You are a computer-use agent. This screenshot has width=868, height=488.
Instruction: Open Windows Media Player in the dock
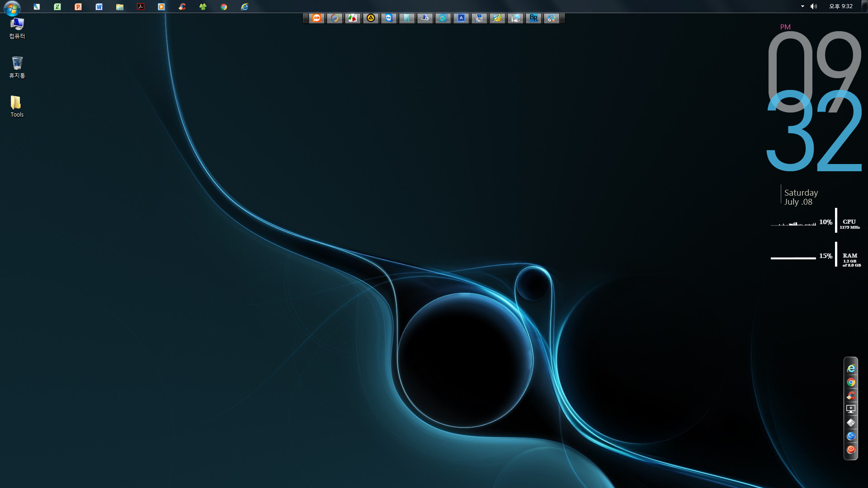(335, 18)
